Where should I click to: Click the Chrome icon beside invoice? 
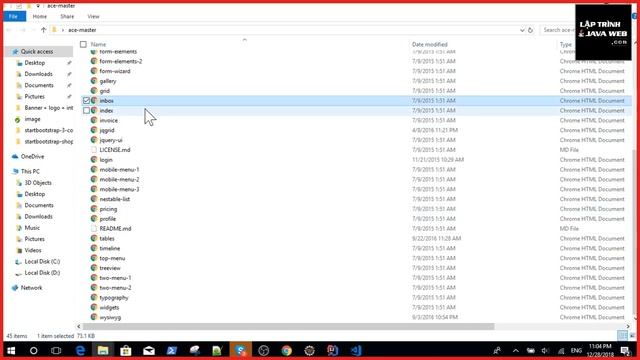[94, 120]
